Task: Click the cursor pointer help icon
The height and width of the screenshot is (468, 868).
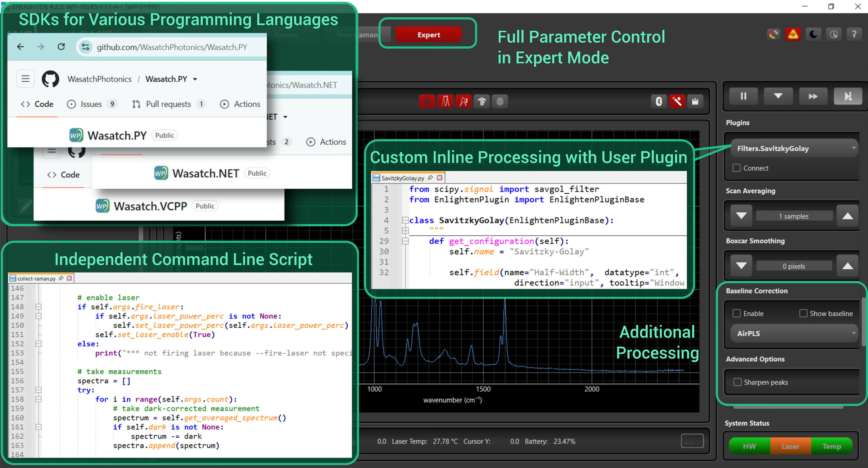Action: (x=834, y=35)
